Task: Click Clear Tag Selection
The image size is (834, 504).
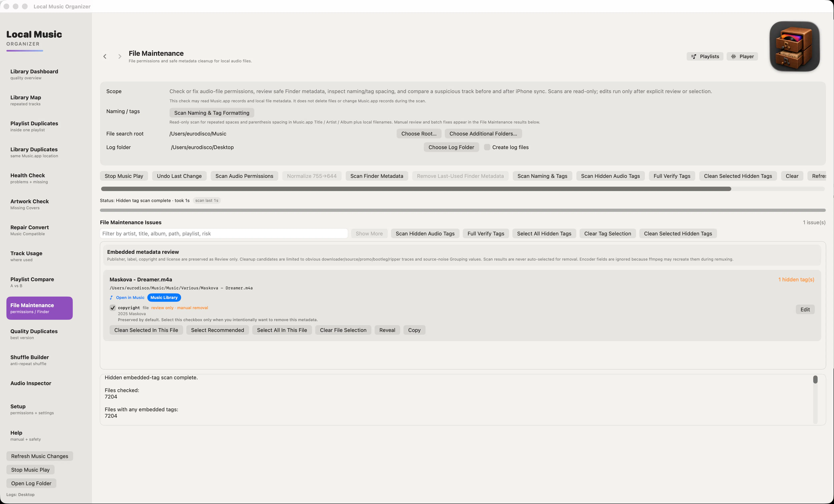Action: click(x=608, y=233)
